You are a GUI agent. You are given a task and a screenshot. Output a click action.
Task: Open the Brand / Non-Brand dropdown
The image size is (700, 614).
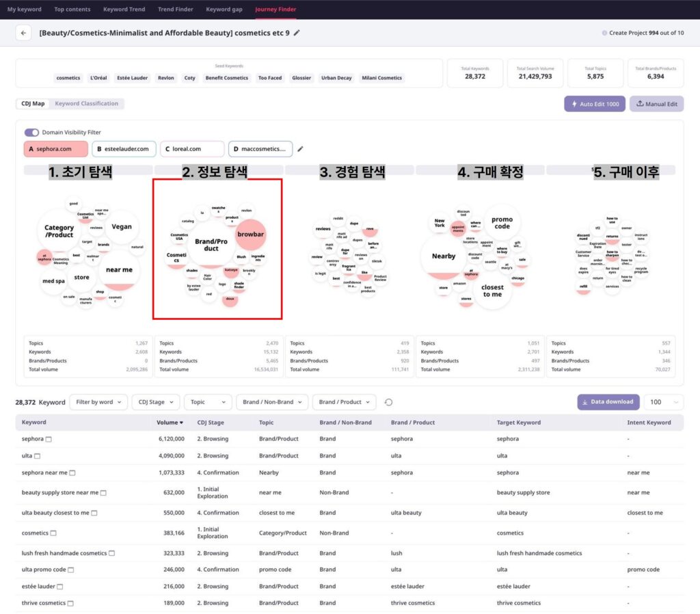(x=272, y=402)
